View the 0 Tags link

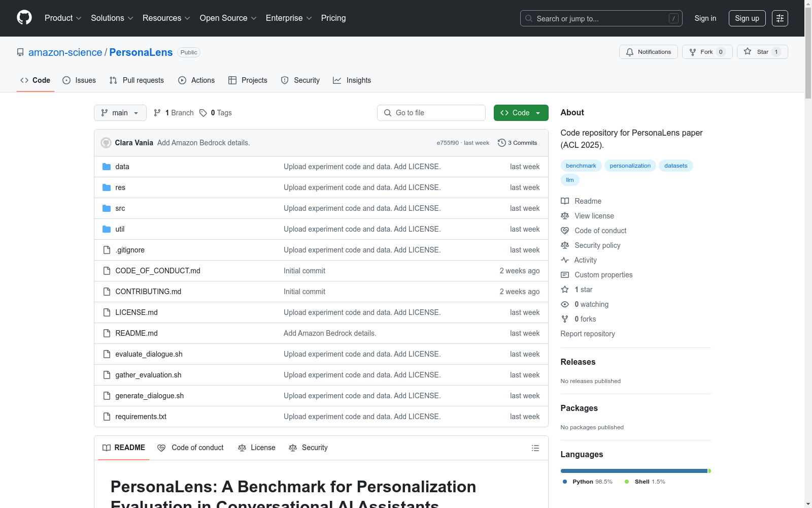click(216, 113)
